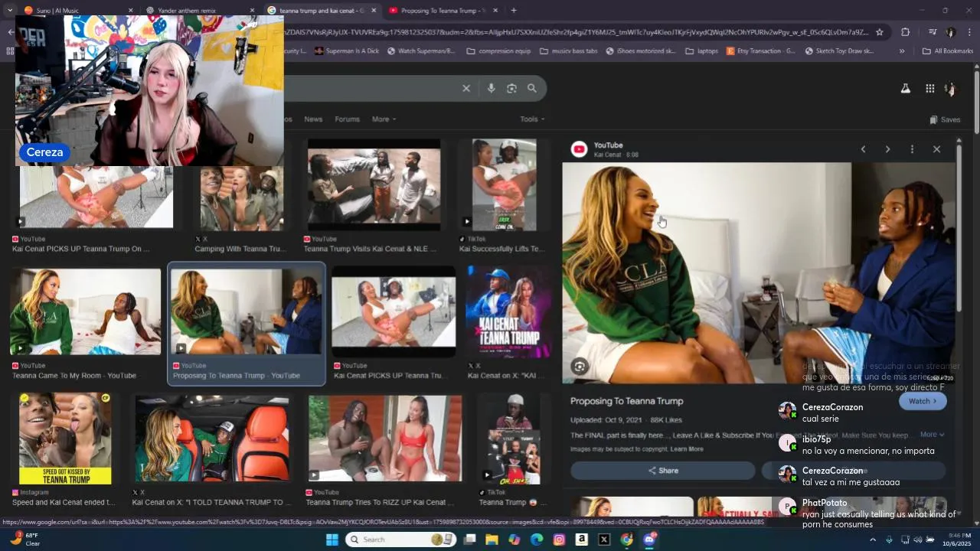This screenshot has height=551, width=980.
Task: Open the browser Extensions puzzle icon
Action: tap(906, 32)
